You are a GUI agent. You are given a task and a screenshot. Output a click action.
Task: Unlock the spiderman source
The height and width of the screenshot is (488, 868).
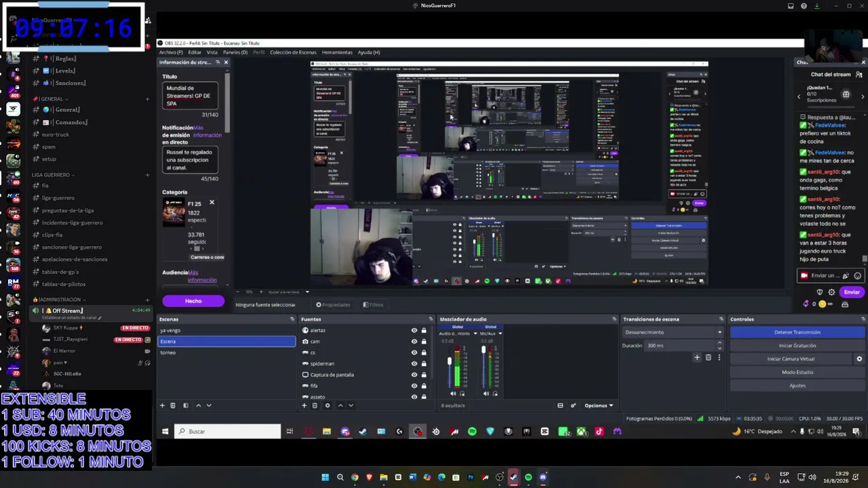424,364
